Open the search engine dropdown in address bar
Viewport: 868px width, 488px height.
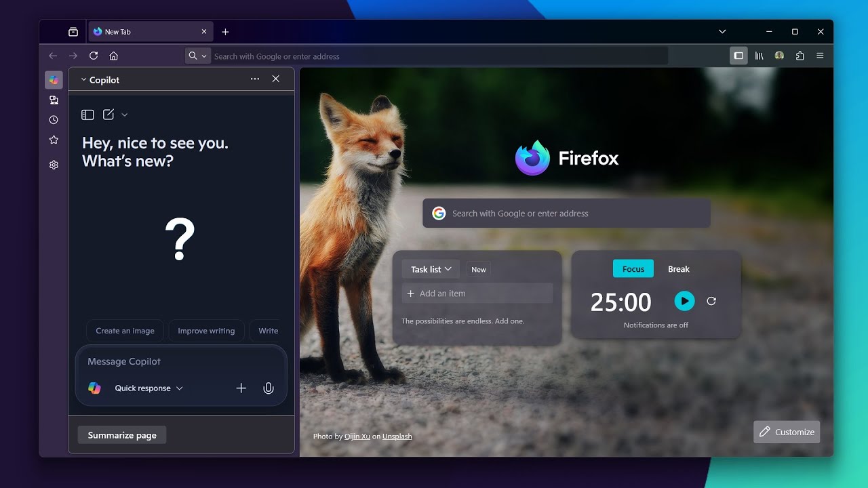coord(197,56)
